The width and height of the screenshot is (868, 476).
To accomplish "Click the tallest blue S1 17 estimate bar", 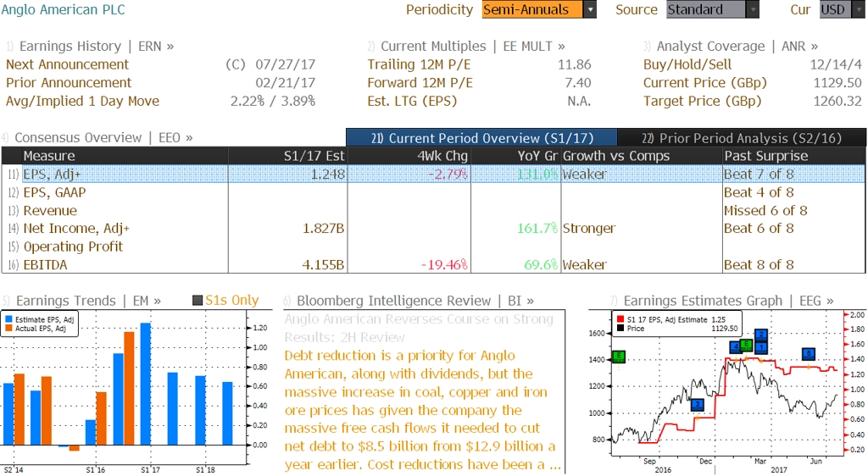I will click(x=146, y=385).
